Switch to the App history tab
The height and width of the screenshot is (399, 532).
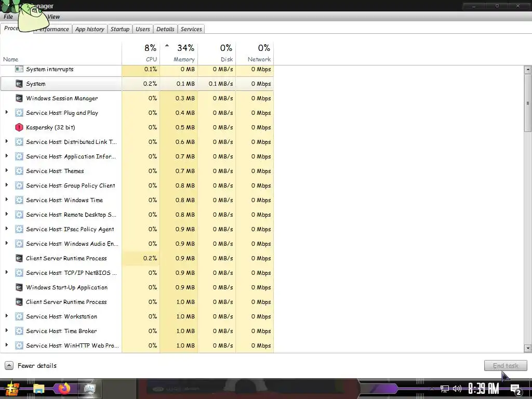(x=90, y=29)
